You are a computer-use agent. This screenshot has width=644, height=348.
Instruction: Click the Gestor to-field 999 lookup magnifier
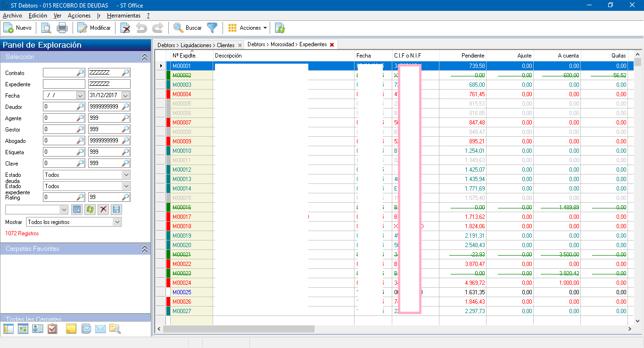125,129
